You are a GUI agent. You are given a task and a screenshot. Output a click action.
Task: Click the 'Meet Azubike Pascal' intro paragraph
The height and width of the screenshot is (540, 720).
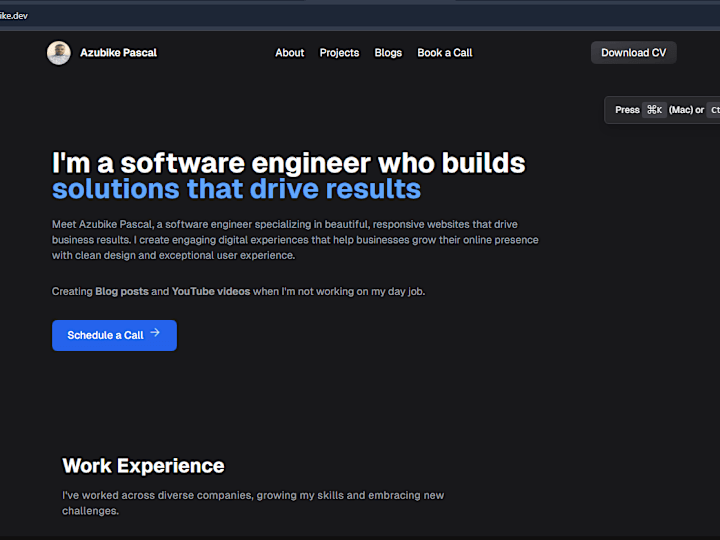coord(295,240)
